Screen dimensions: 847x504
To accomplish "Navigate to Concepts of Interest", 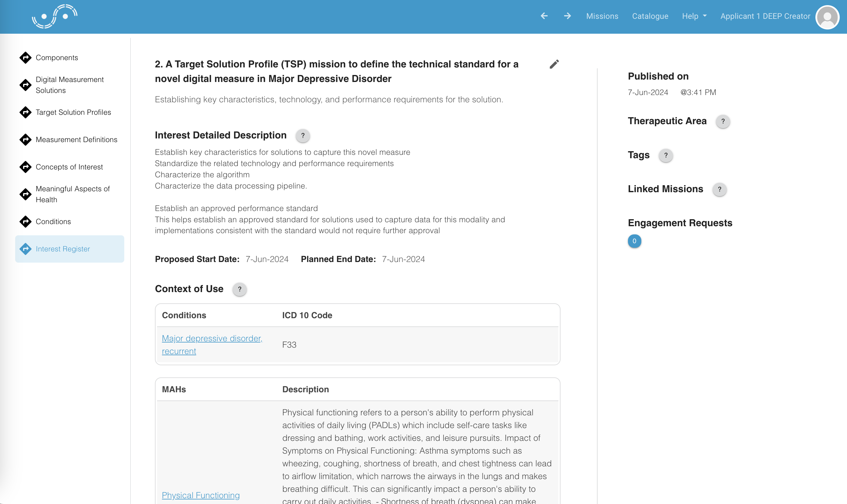I will (69, 167).
